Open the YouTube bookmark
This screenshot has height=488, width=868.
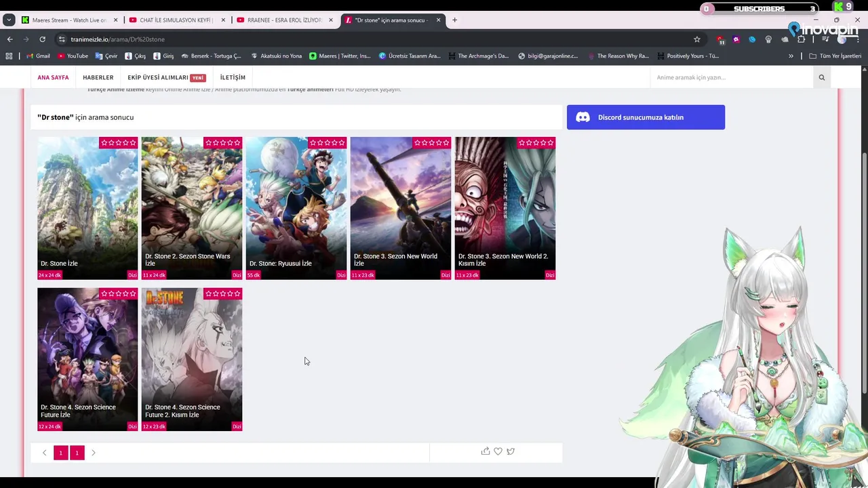[73, 56]
